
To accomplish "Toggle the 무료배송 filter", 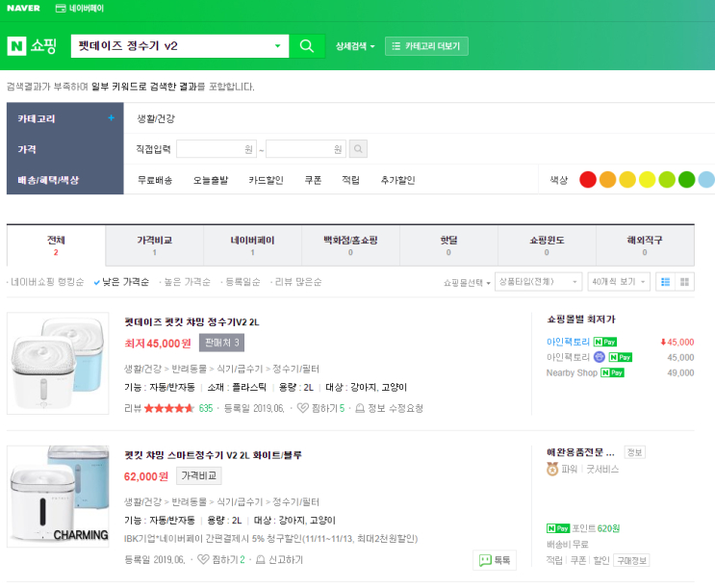I will click(155, 180).
